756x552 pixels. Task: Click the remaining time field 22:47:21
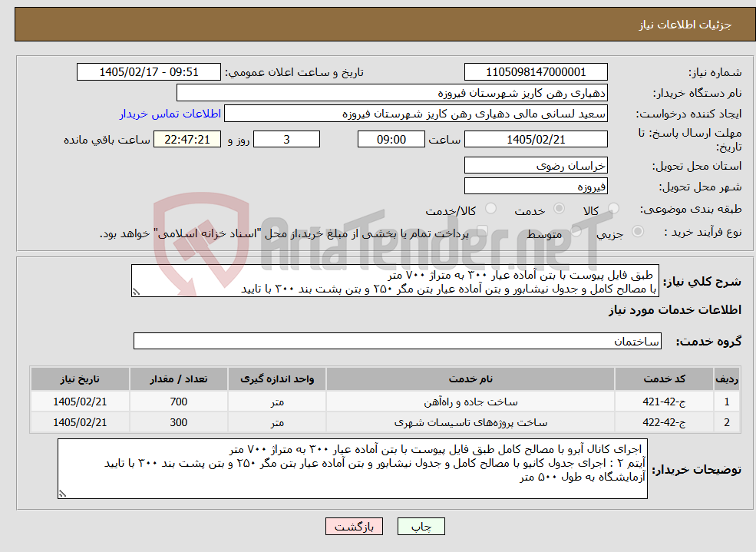point(187,139)
